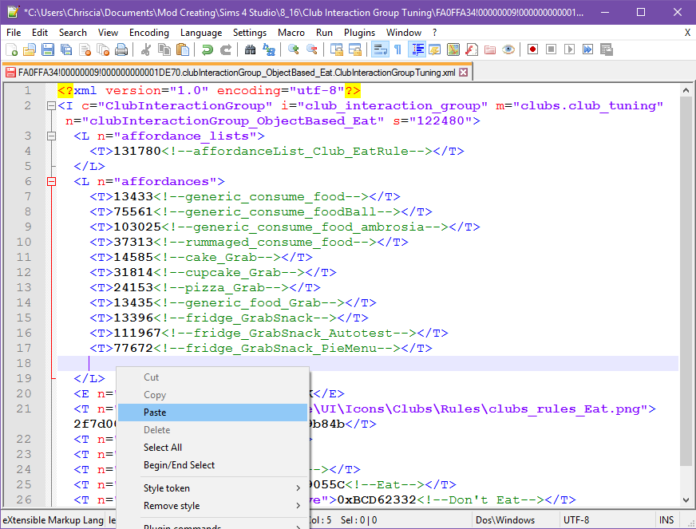Toggle Show all characters pilcrow button
The image size is (696, 529).
click(397, 49)
